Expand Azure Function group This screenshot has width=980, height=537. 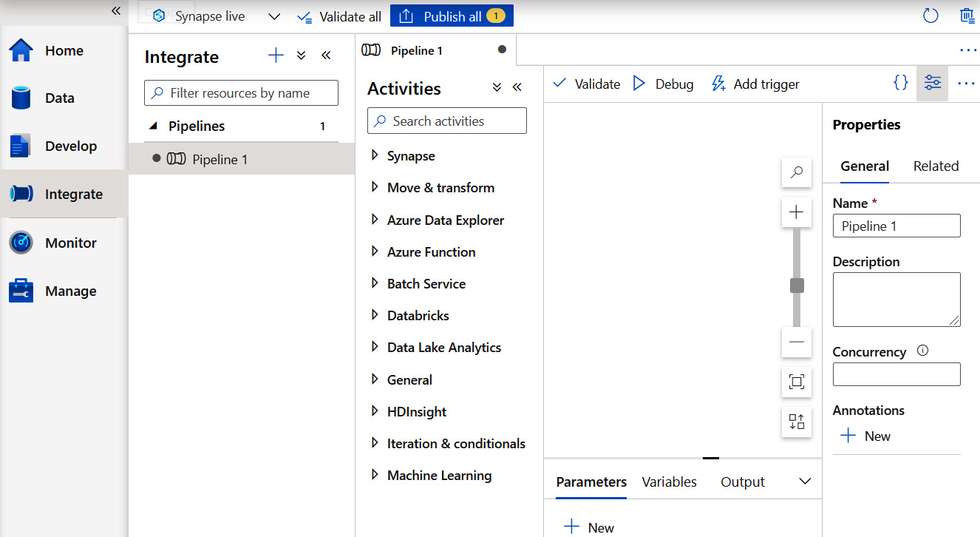pos(375,251)
